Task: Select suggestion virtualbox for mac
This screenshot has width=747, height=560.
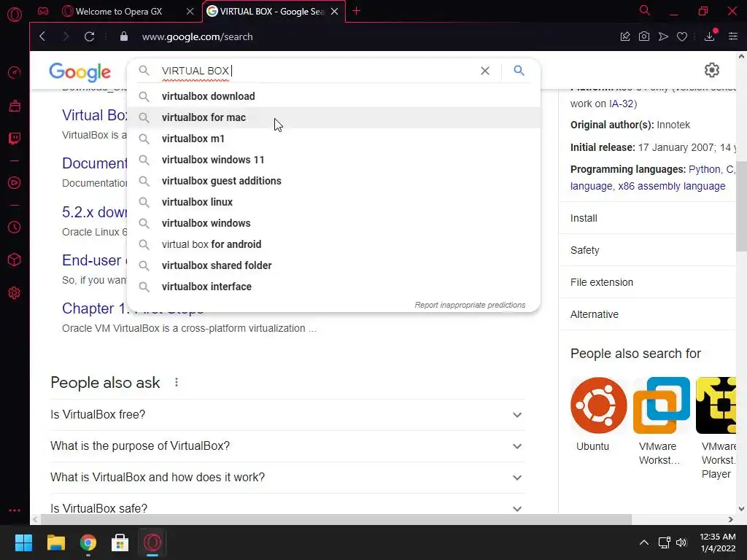Action: point(333,117)
